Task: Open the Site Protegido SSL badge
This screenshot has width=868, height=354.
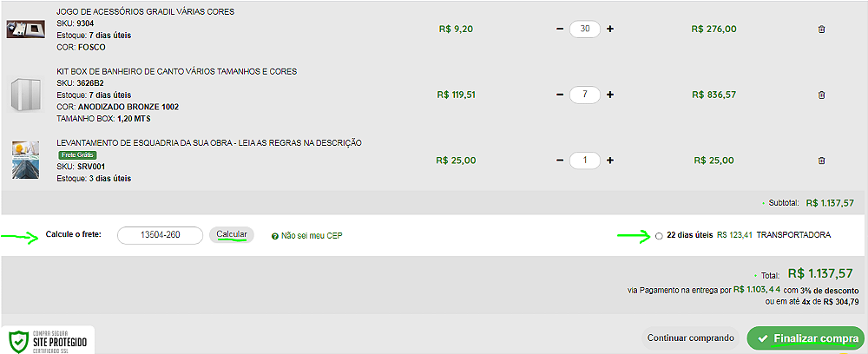Action: [48, 340]
